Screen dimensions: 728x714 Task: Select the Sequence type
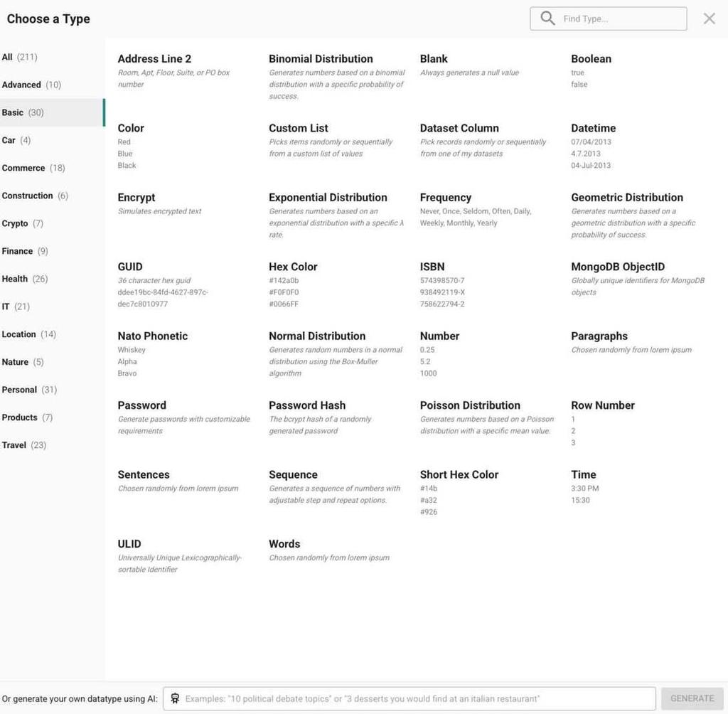click(293, 474)
